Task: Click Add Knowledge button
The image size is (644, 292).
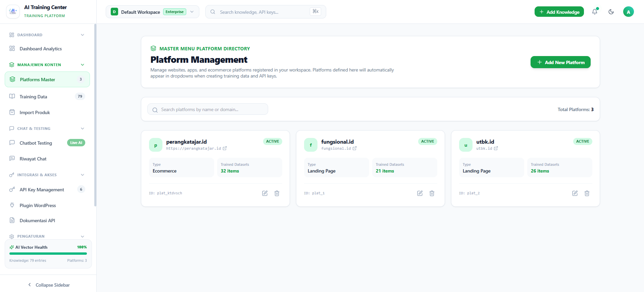Action: 559,12
